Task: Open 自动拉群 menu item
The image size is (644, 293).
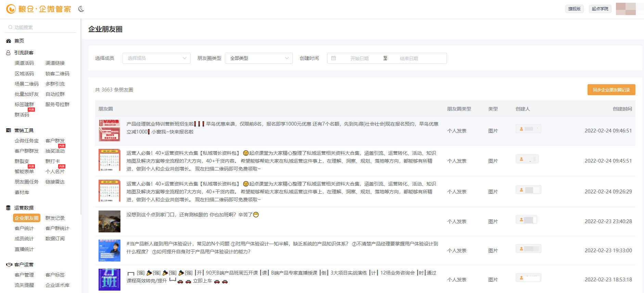Action: (x=55, y=94)
